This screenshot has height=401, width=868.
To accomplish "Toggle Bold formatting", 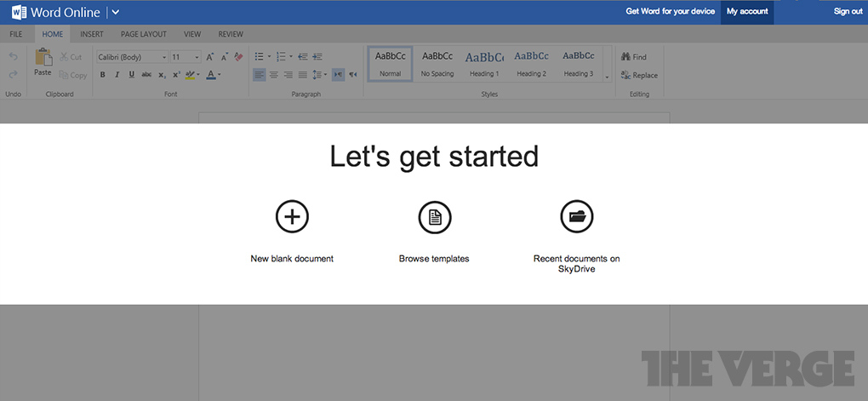I will [x=103, y=75].
